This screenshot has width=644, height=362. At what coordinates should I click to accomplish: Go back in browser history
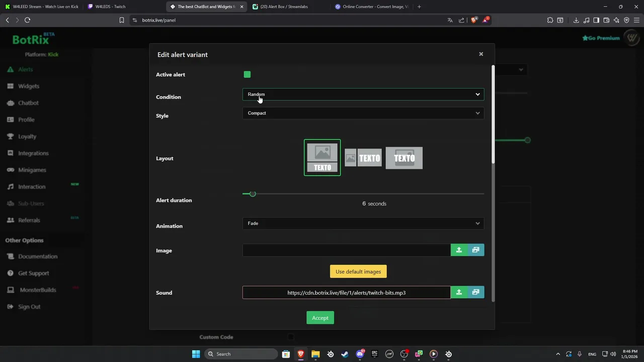(7, 20)
